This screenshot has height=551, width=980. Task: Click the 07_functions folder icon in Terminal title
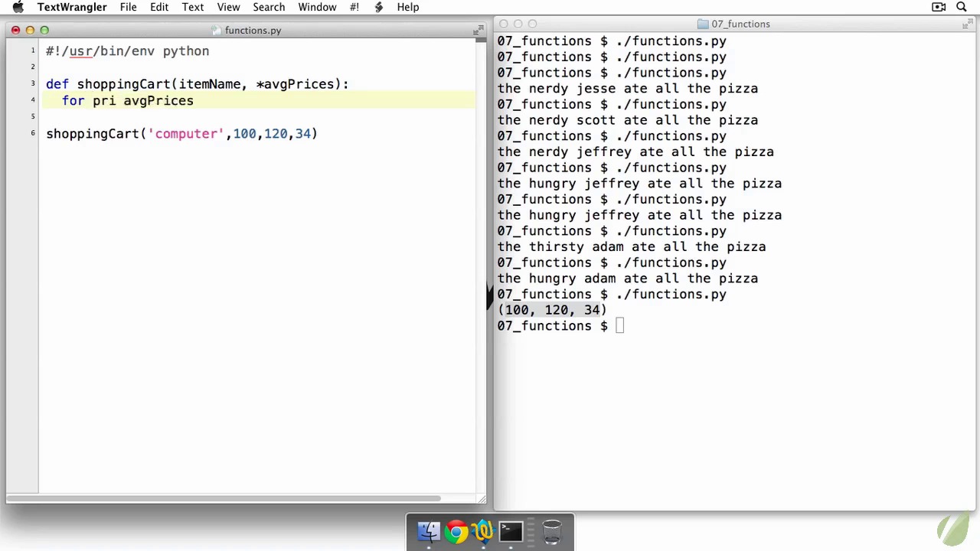(703, 24)
